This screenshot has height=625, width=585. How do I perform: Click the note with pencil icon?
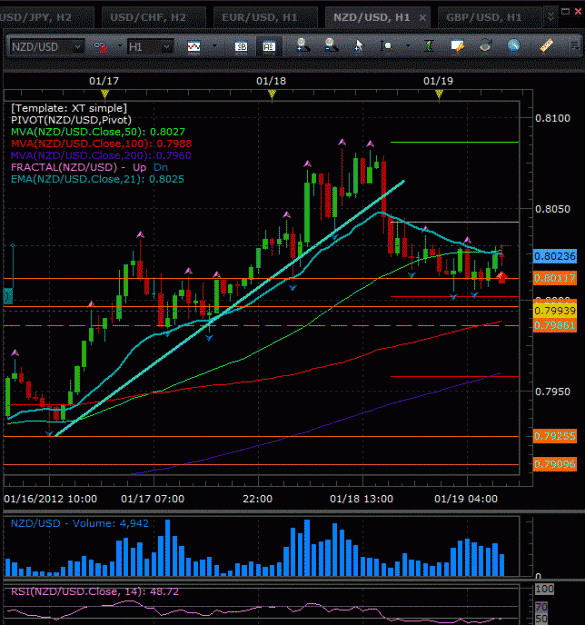(x=457, y=46)
